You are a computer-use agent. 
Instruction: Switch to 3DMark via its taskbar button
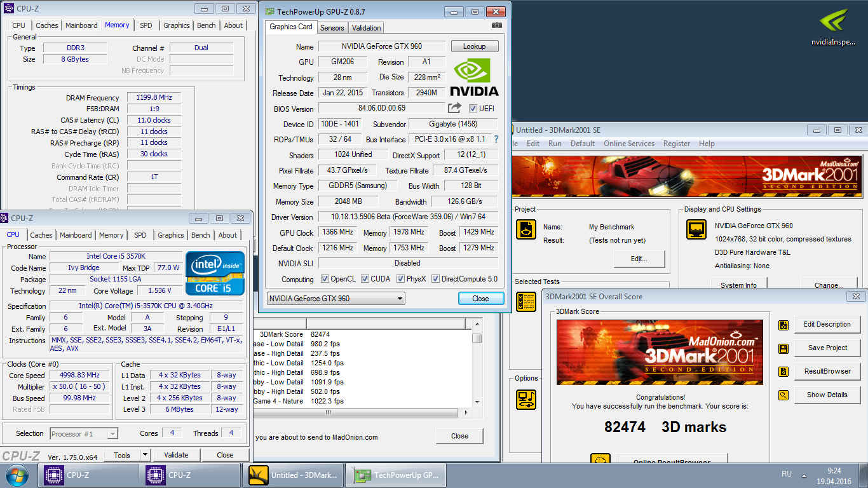(x=294, y=475)
